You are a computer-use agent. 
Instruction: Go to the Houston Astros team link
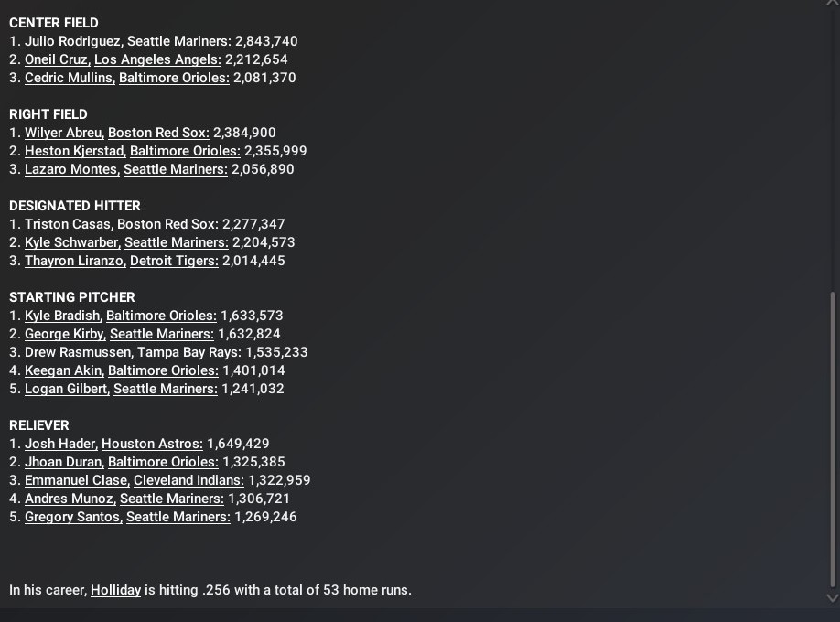(x=152, y=444)
